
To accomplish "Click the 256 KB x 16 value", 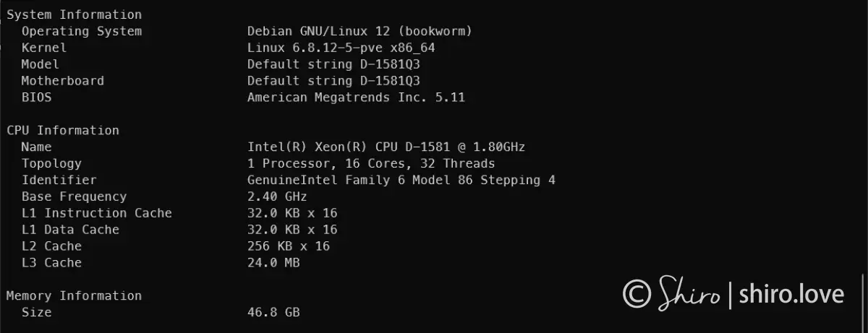I will pos(288,246).
